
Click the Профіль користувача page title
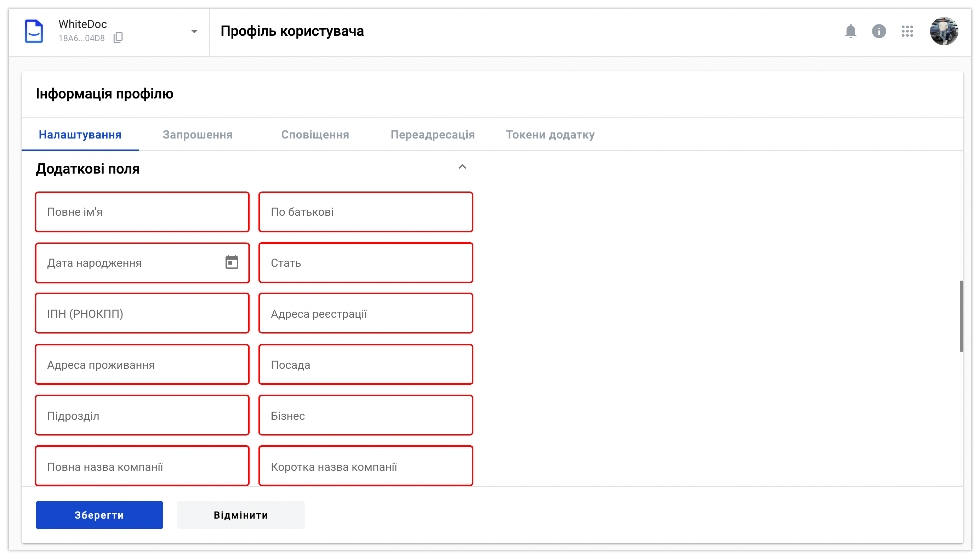pyautogui.click(x=292, y=31)
